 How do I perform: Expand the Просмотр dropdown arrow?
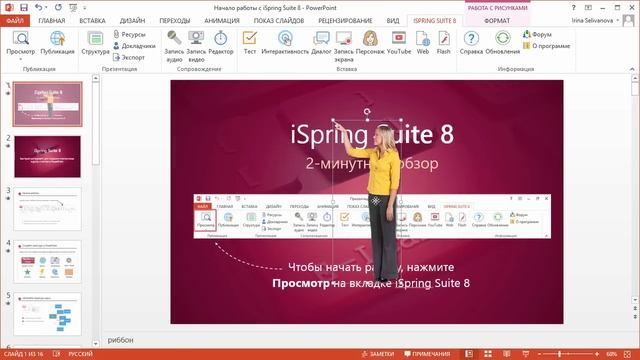pyautogui.click(x=20, y=60)
